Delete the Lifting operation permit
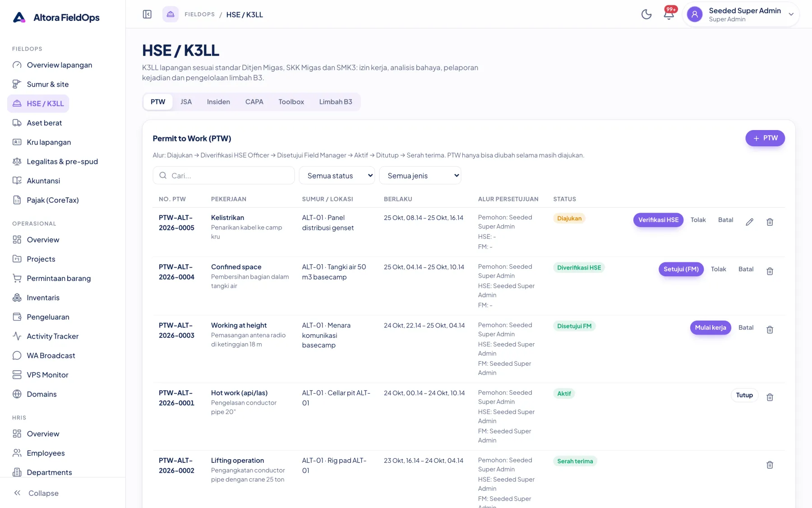Viewport: 812px width, 508px height. 770,465
